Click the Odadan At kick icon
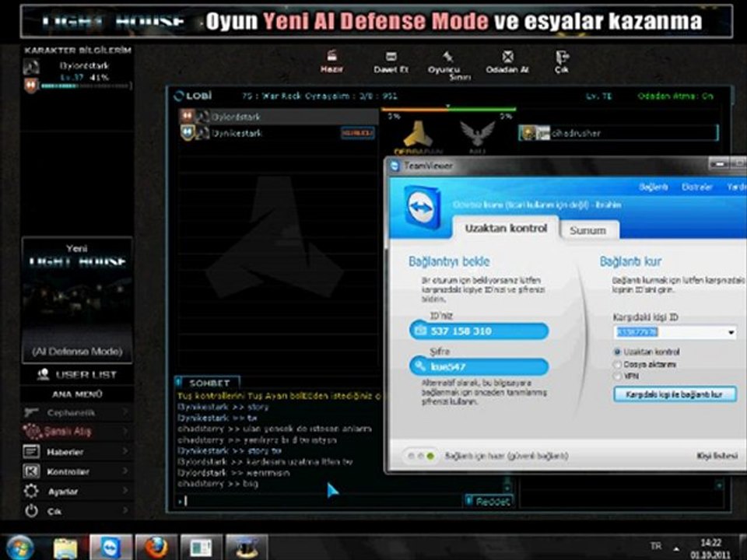 [508, 57]
